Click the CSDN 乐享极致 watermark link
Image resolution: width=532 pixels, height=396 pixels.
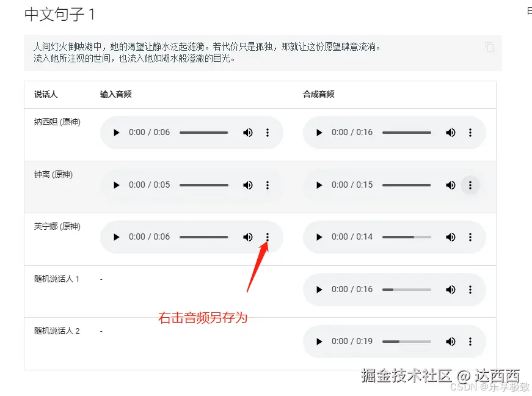(x=489, y=387)
